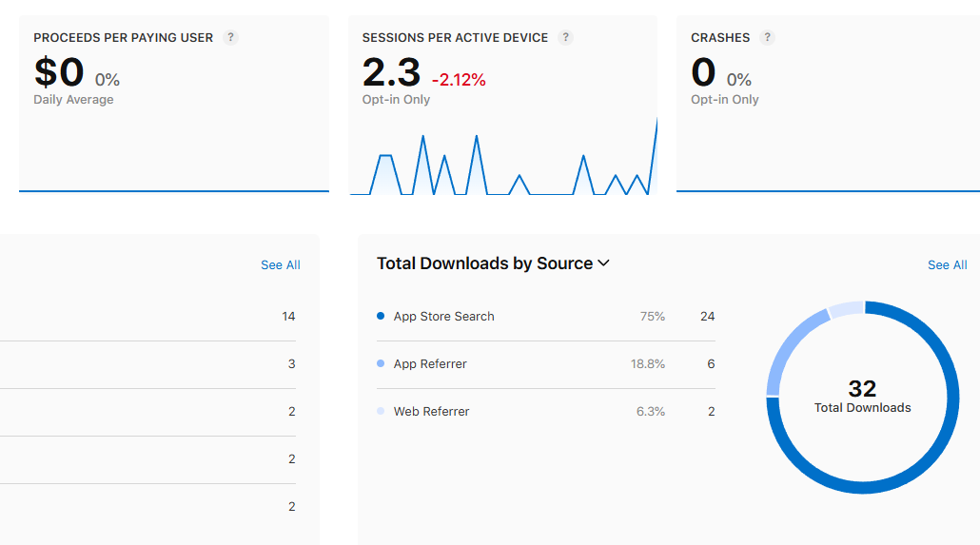Click the -2.12% change indicator
This screenshot has height=545, width=980.
point(459,80)
